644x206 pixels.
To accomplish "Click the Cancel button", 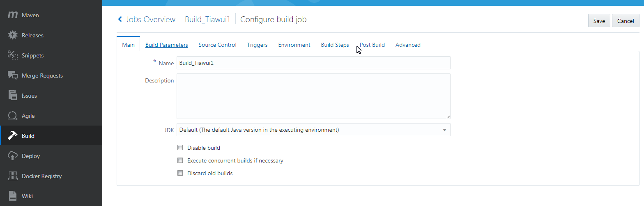I will point(626,21).
